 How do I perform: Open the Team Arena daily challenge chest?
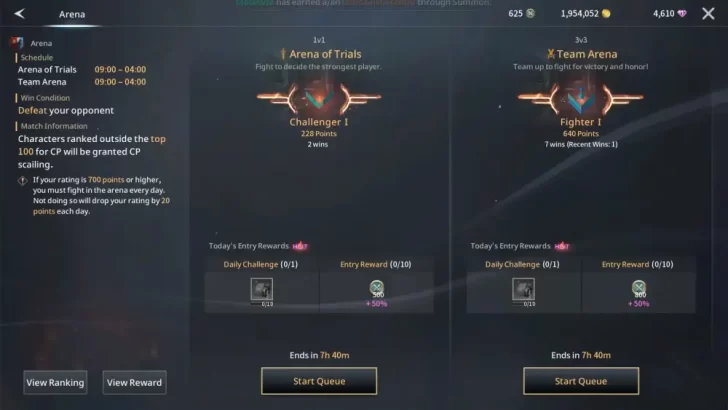pyautogui.click(x=523, y=289)
